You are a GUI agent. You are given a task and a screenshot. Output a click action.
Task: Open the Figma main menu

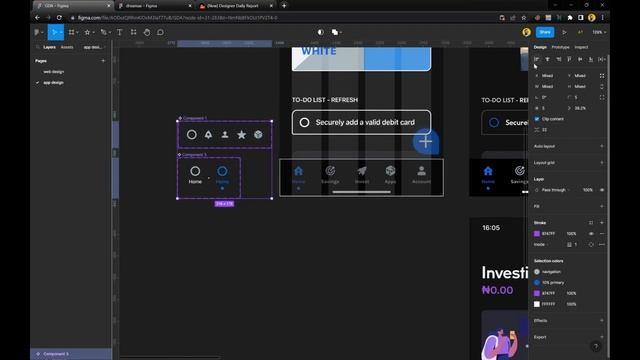tap(38, 32)
